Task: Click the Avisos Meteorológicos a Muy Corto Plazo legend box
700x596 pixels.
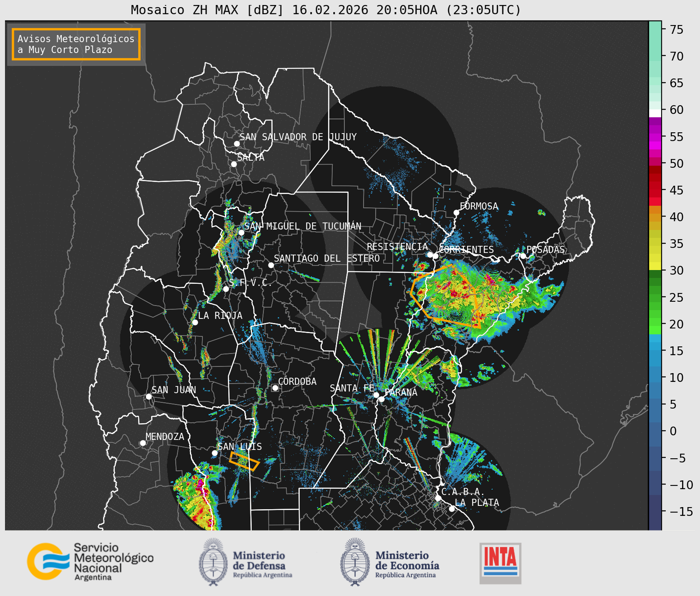Action: 76,44
